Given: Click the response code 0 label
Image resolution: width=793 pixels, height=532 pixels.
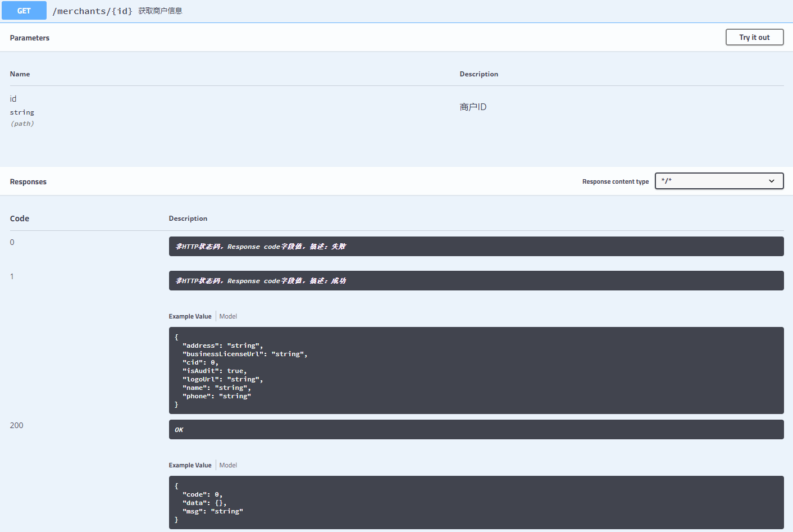Looking at the screenshot, I should point(12,242).
